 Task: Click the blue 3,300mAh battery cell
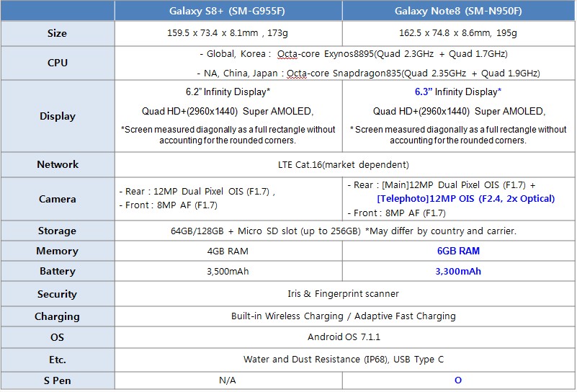459,271
